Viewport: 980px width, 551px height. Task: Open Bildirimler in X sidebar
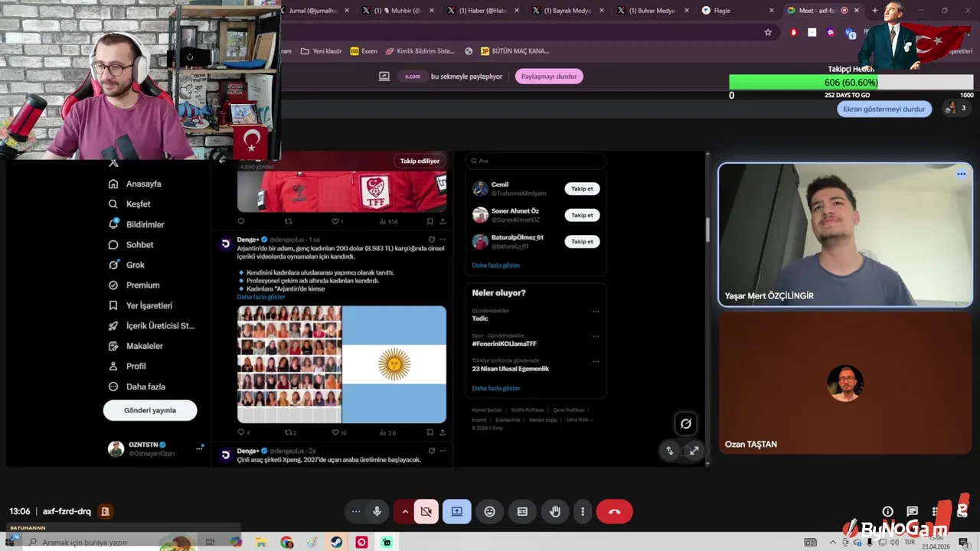[x=136, y=224]
